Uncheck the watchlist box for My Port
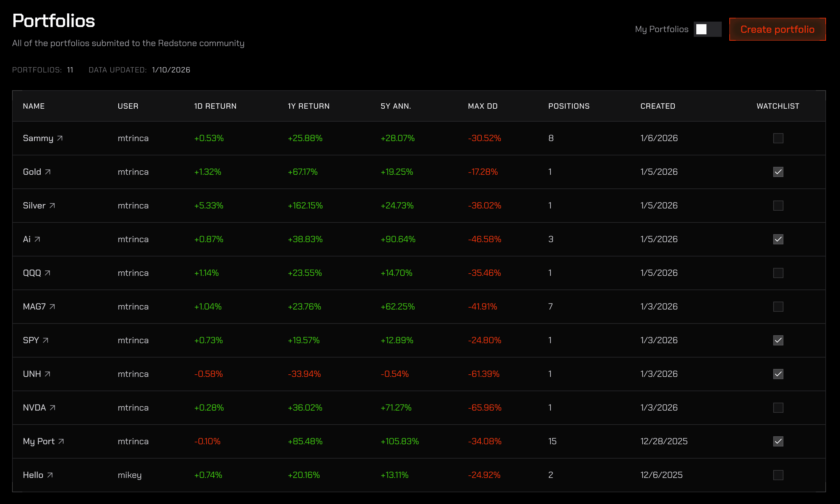The height and width of the screenshot is (504, 840). [778, 441]
